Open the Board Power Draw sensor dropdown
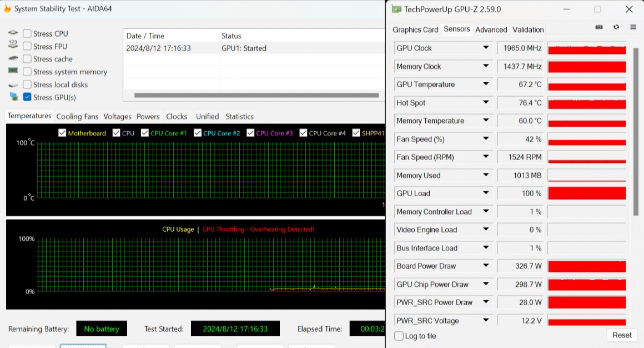Screen dimensions: 644x348 coord(486,266)
